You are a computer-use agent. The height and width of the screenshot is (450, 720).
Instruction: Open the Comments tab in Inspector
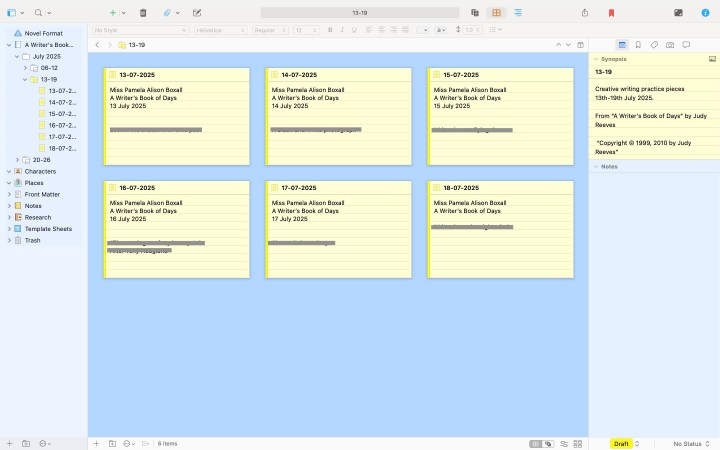tap(686, 45)
